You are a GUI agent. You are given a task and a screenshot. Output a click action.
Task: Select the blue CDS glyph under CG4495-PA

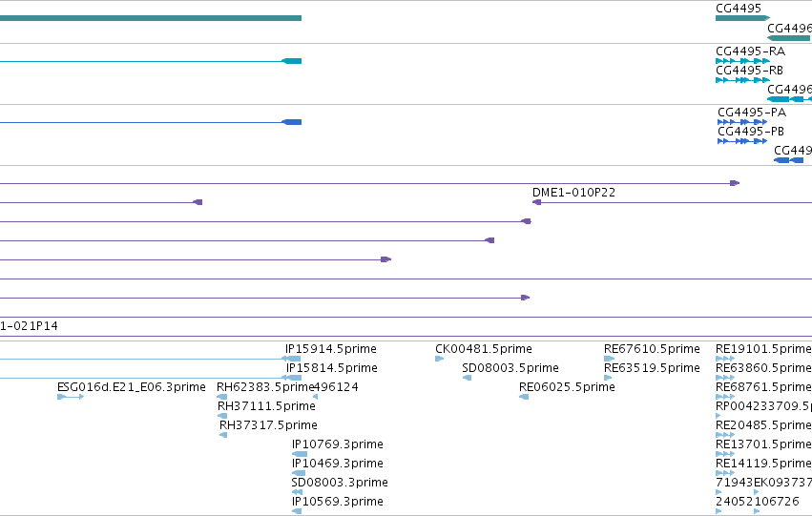pos(742,122)
